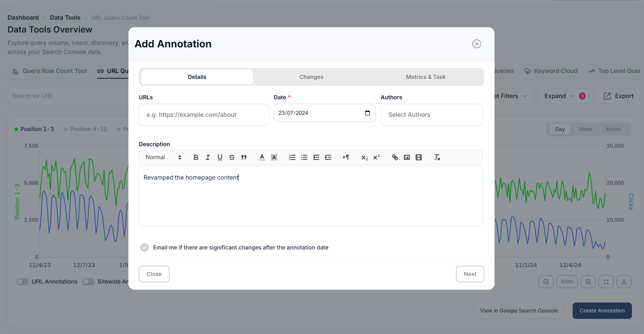Create a numbered list in description
Image resolution: width=644 pixels, height=334 pixels.
pos(292,157)
